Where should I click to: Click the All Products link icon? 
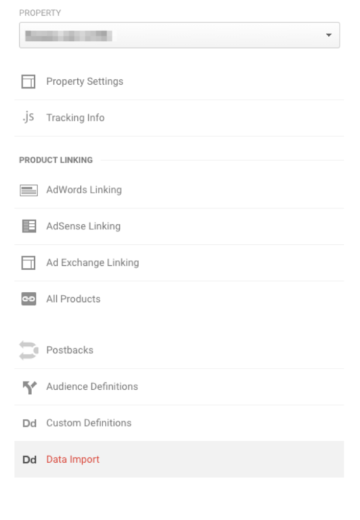pos(29,299)
